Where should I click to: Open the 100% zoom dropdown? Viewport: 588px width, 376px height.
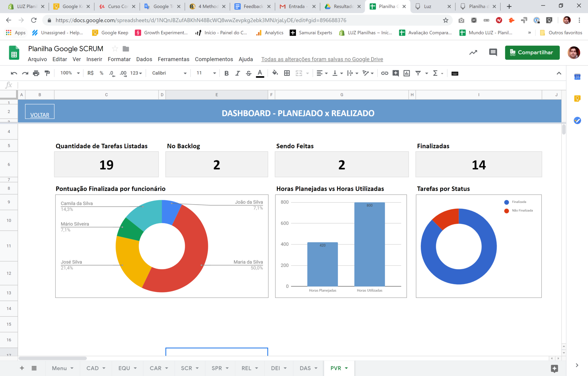coord(69,73)
